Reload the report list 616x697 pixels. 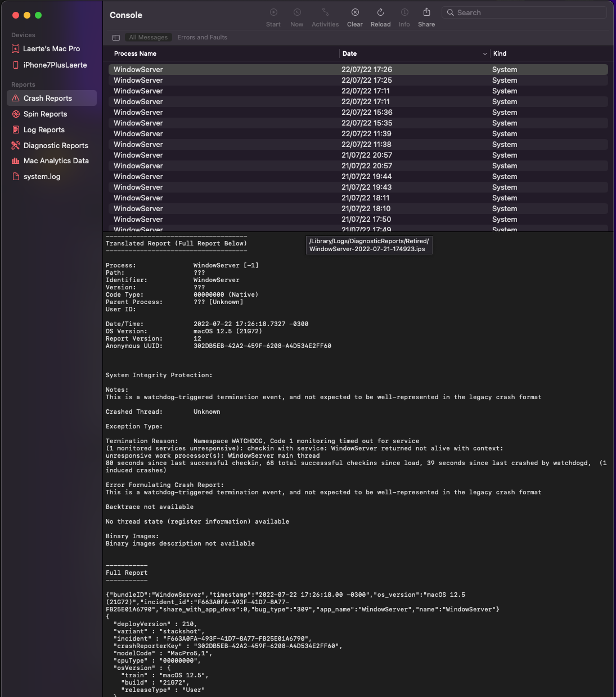pos(380,12)
